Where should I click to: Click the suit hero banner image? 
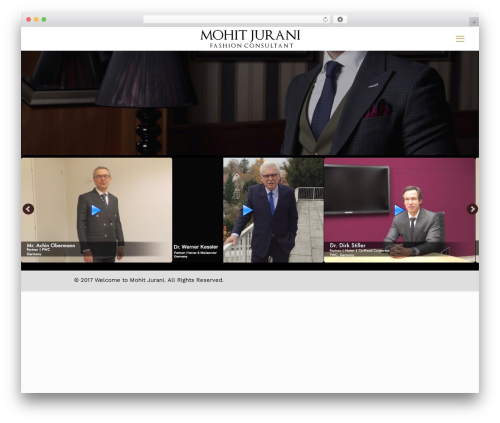[250, 103]
